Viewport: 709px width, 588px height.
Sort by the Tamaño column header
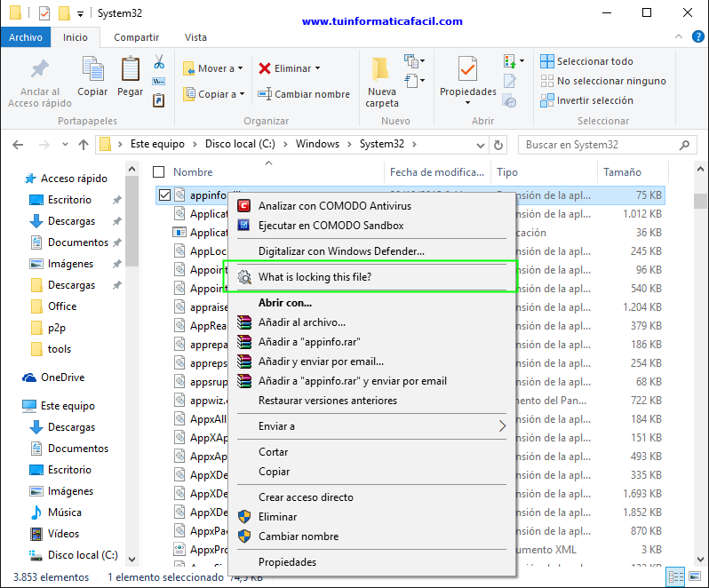point(633,172)
